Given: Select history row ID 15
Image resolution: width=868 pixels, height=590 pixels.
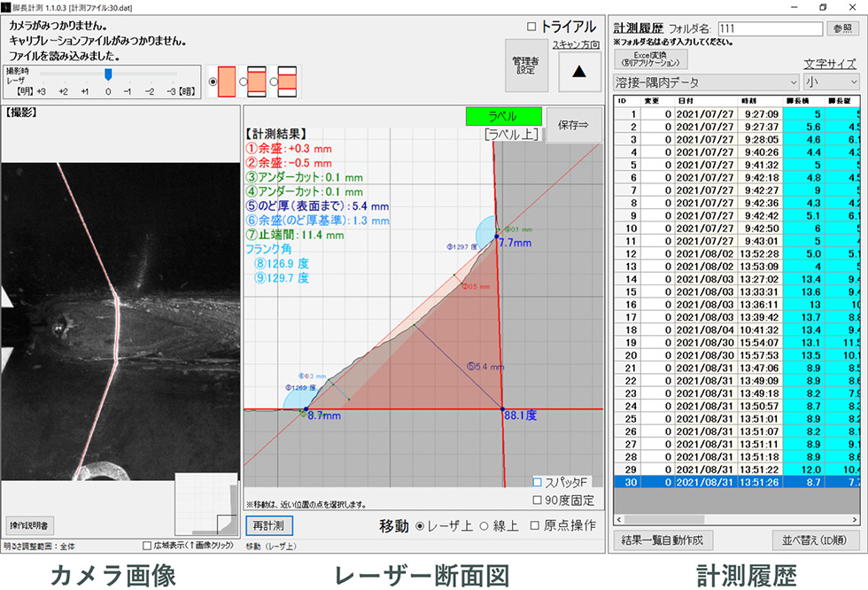Looking at the screenshot, I should click(709, 291).
